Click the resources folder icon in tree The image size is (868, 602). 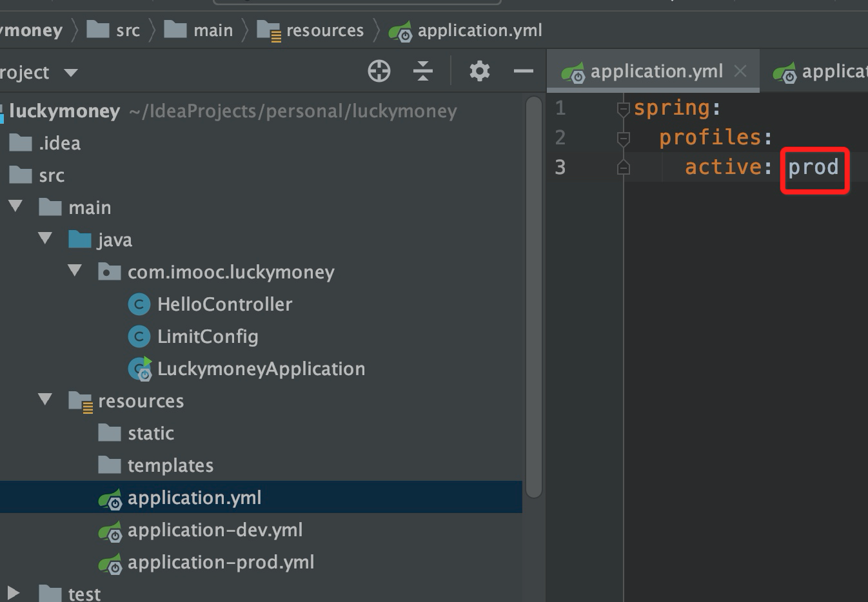click(81, 402)
